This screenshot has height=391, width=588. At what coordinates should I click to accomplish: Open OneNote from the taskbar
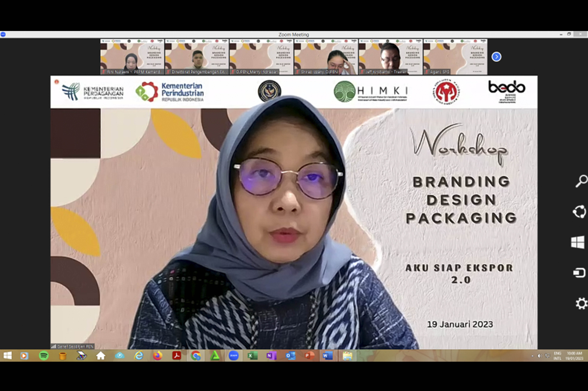coord(271,356)
